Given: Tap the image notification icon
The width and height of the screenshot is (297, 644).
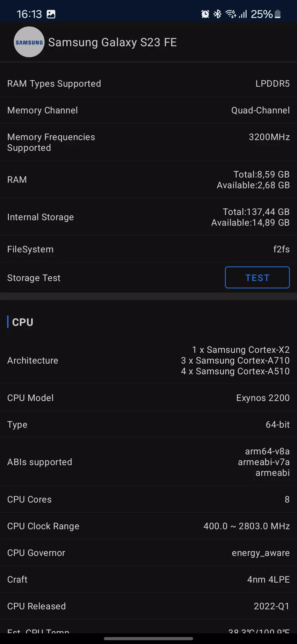Looking at the screenshot, I should [x=51, y=14].
